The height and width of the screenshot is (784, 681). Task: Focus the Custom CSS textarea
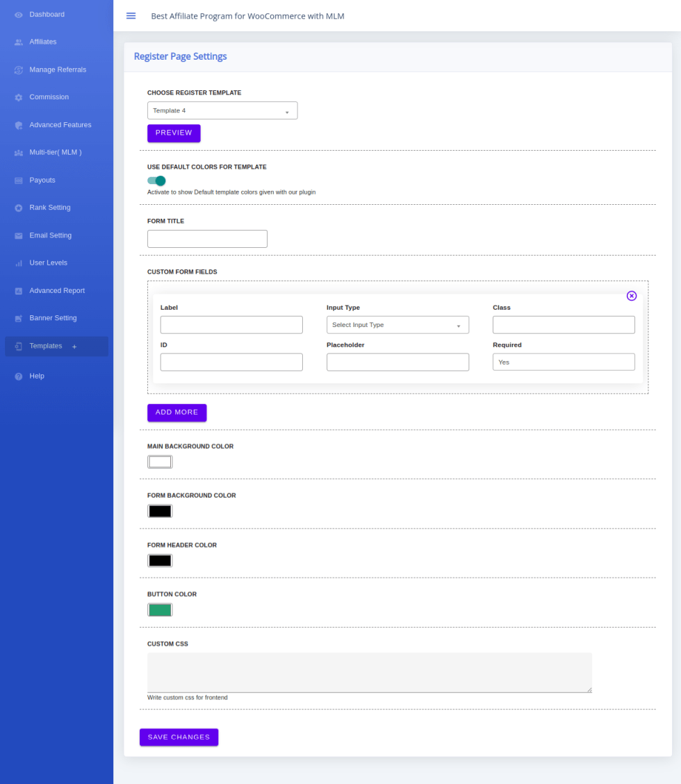pos(369,672)
